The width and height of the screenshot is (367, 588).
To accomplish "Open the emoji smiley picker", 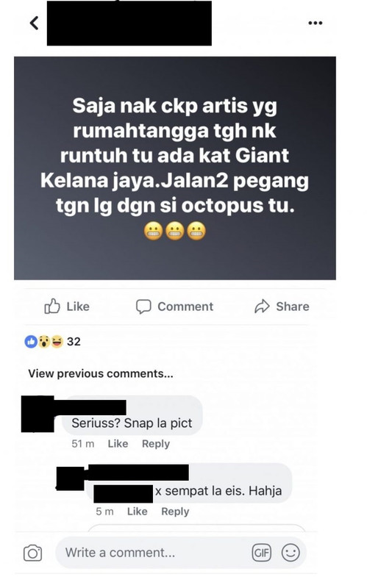I will point(291,553).
